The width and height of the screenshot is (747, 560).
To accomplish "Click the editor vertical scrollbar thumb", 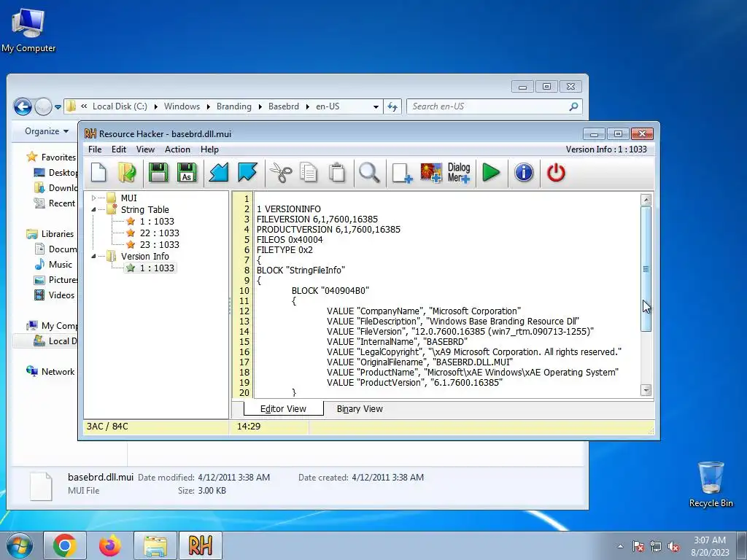I will coord(646,269).
